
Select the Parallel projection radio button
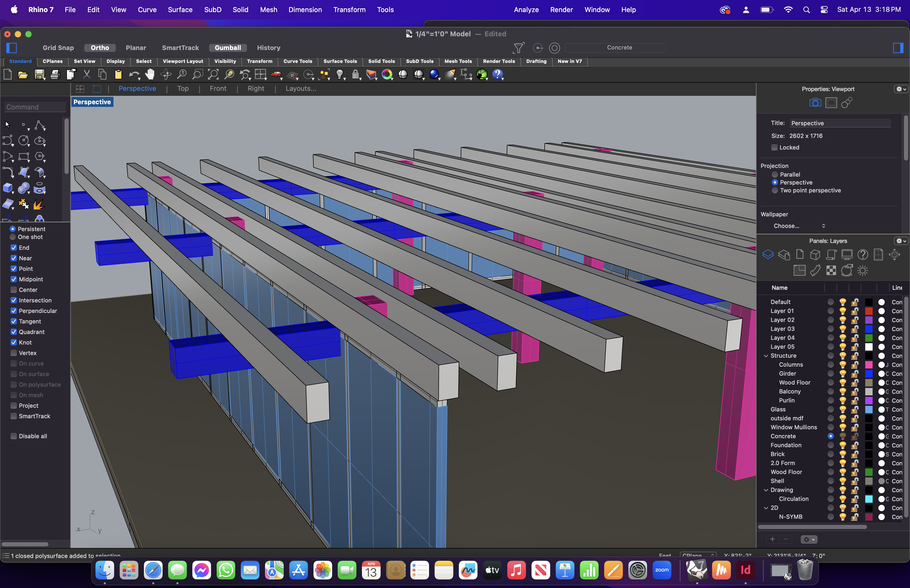pyautogui.click(x=775, y=175)
